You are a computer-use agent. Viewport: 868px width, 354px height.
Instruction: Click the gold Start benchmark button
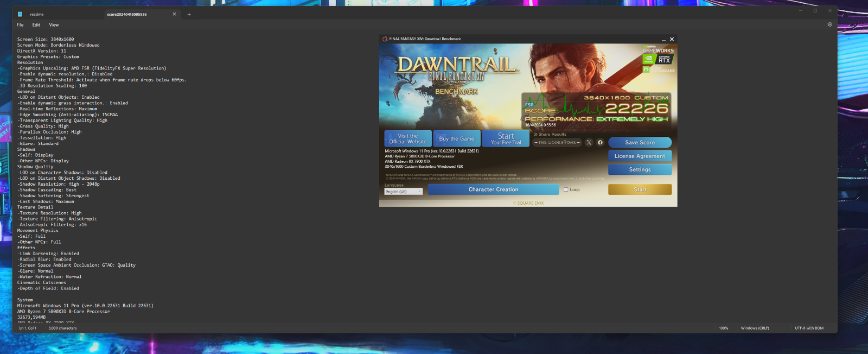tap(640, 189)
